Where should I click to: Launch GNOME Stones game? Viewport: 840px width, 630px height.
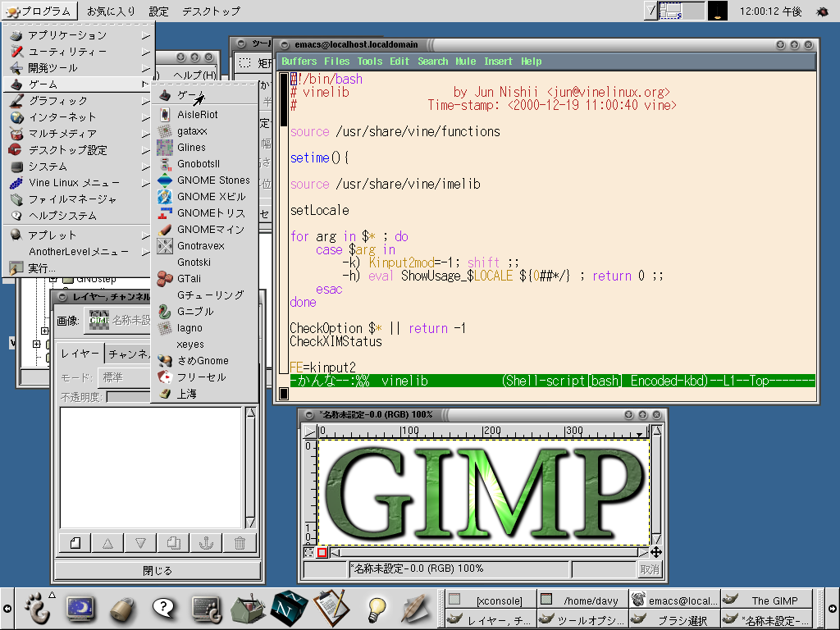(204, 180)
